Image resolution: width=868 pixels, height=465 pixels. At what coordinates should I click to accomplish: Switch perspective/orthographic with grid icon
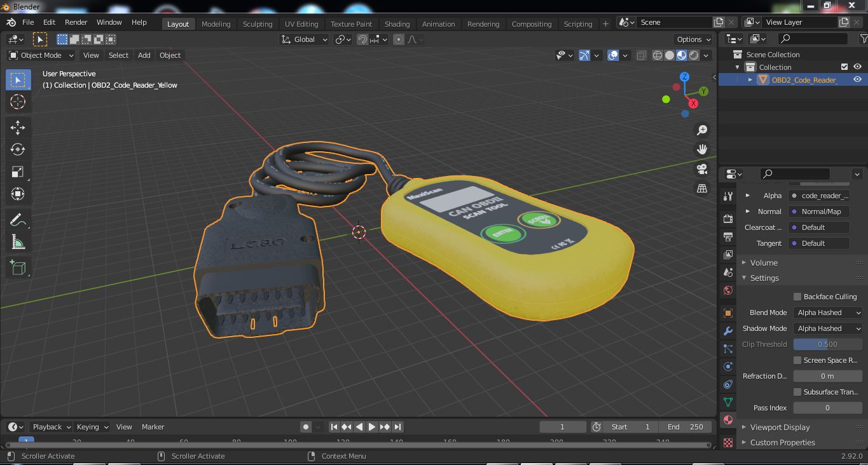702,189
